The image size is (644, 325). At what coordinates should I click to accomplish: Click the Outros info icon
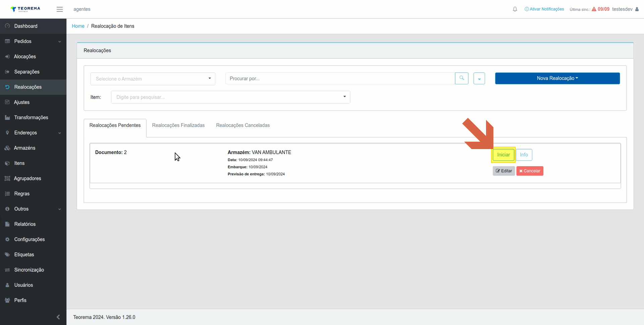point(7,209)
